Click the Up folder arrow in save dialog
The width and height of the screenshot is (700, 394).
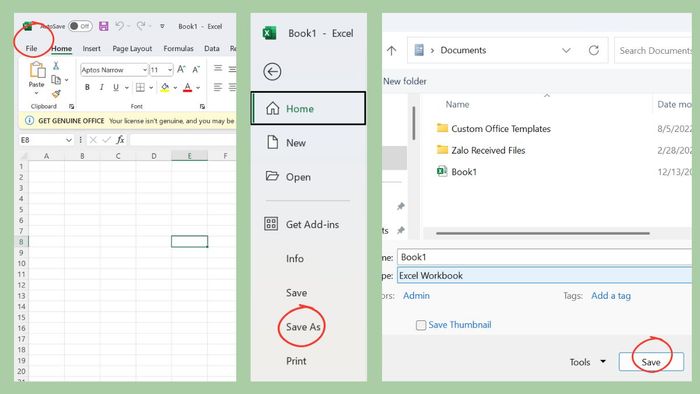click(392, 50)
